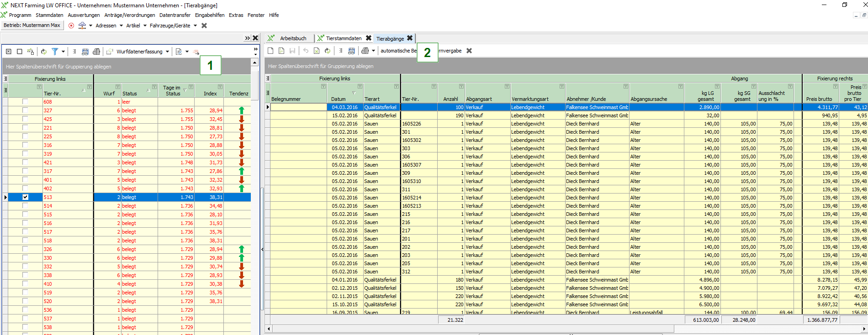Click the blue funnel filter icon
868x335 pixels.
(55, 52)
